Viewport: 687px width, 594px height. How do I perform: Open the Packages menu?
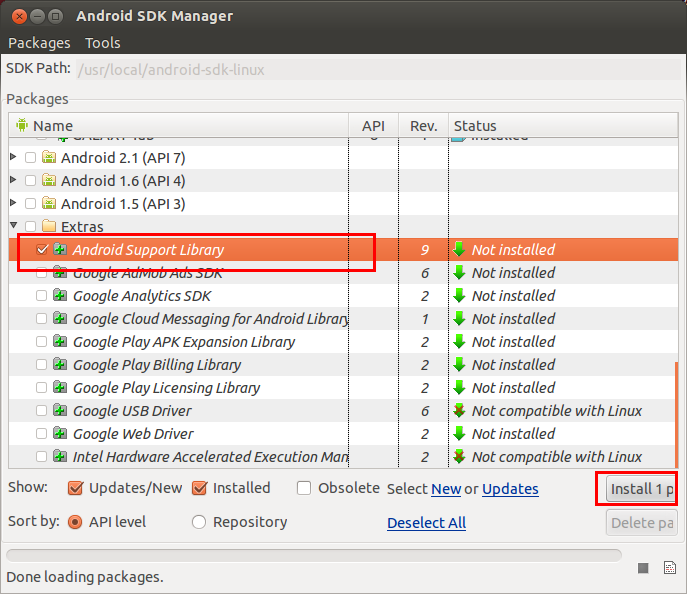pos(39,43)
